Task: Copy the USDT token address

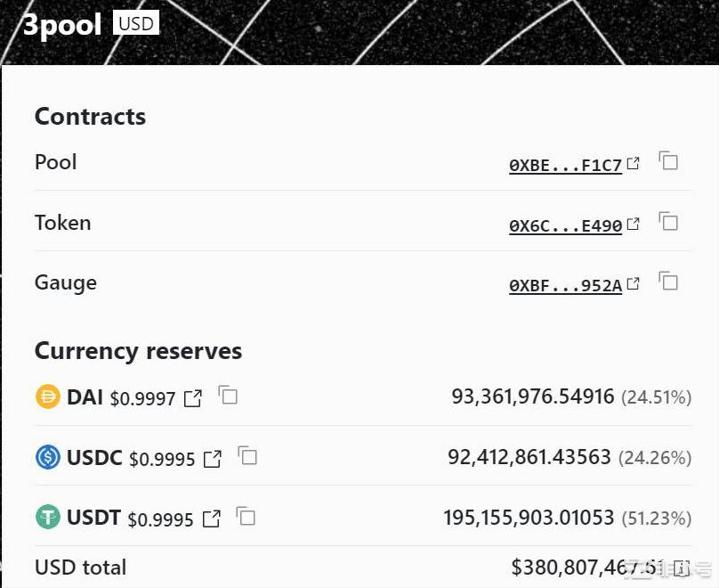Action: (x=246, y=517)
